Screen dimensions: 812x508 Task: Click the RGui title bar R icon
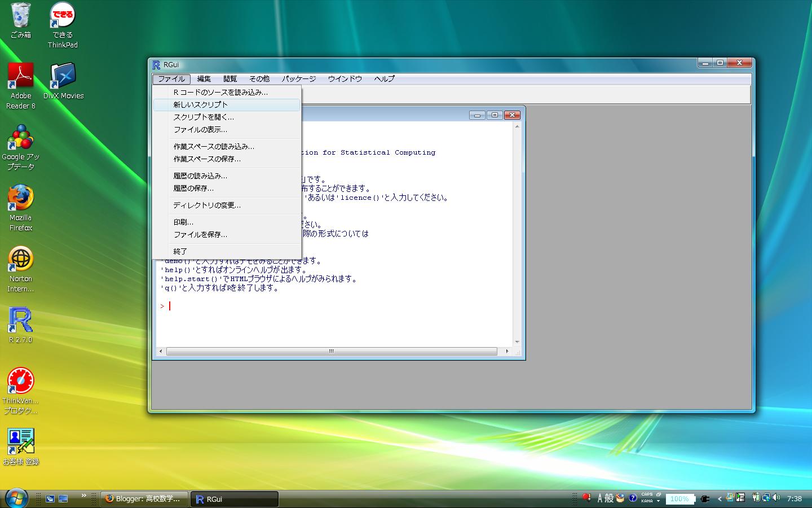click(156, 65)
